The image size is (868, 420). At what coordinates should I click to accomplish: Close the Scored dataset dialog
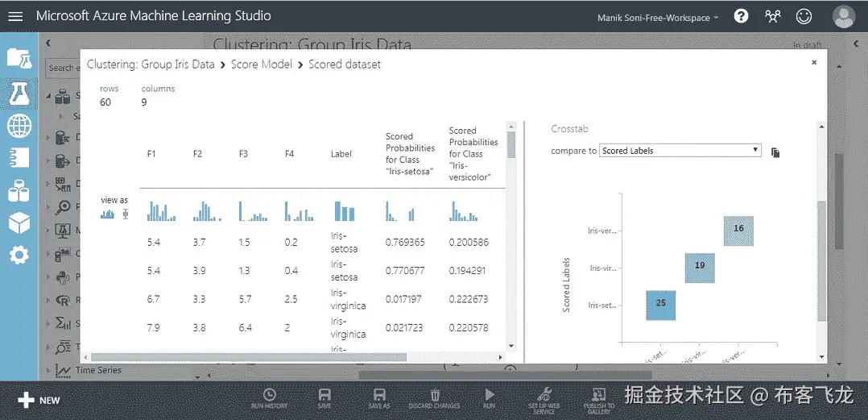[x=814, y=63]
